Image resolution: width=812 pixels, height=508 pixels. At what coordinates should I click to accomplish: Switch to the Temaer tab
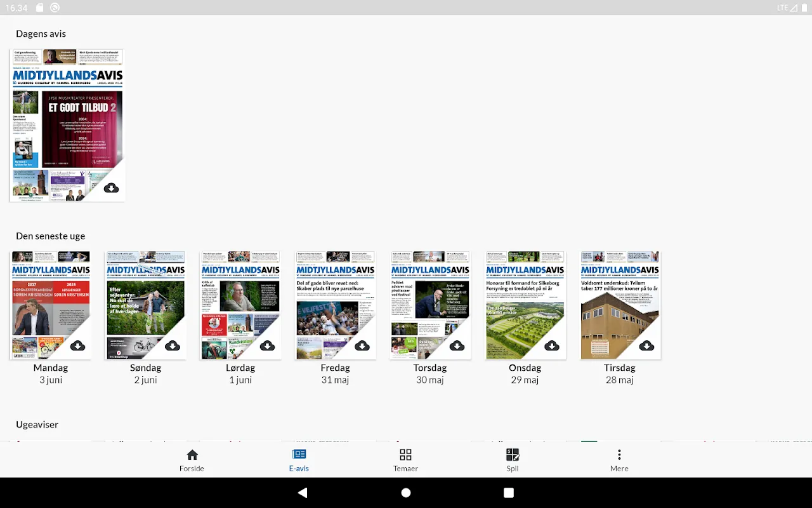[405, 461]
